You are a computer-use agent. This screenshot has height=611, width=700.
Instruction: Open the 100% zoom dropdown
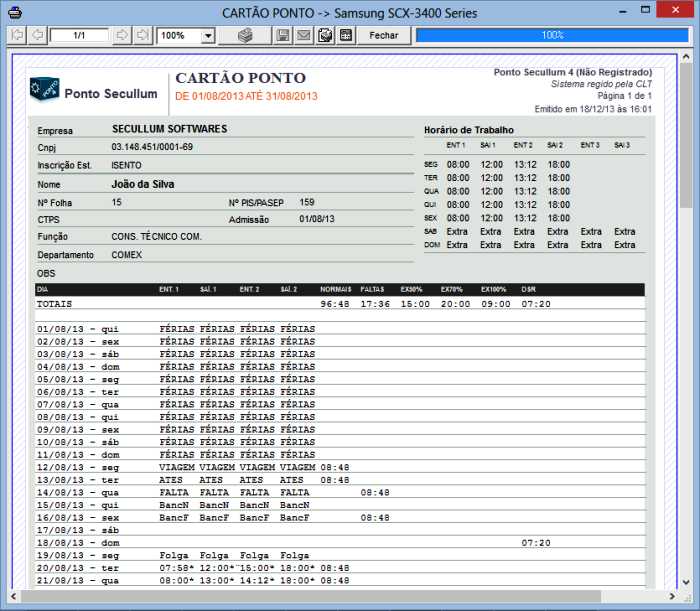[207, 36]
